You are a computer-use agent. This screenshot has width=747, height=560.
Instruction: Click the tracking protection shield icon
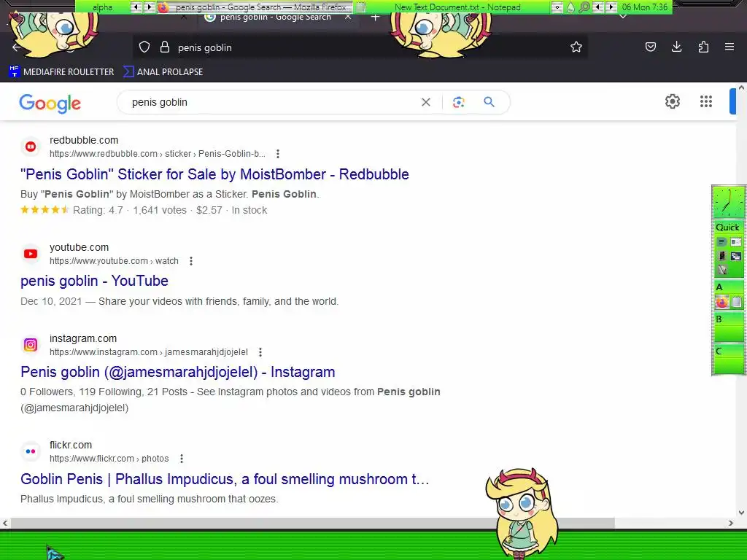(x=144, y=47)
